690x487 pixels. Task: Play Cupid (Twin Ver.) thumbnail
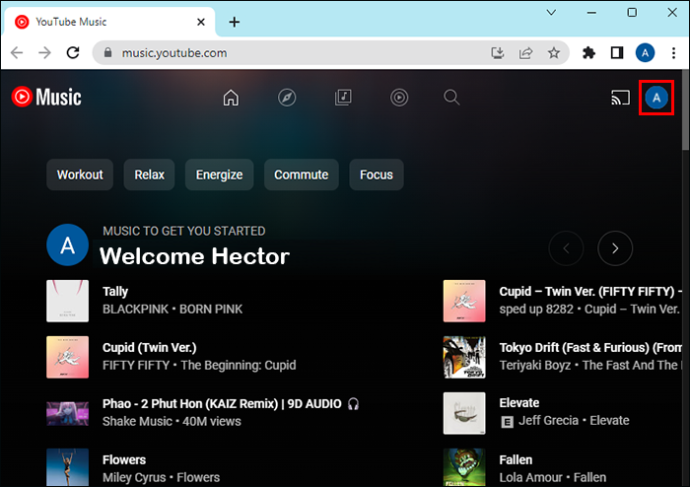pos(68,357)
